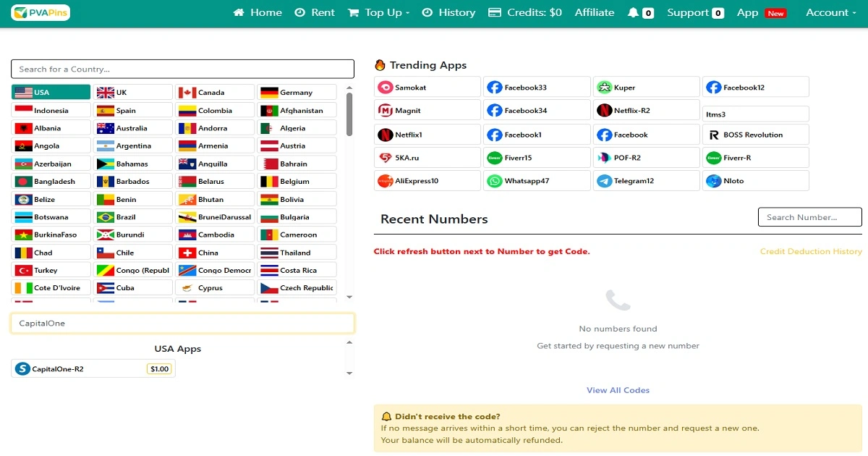Select Colombia from the countries
868x456 pixels.
click(x=215, y=110)
